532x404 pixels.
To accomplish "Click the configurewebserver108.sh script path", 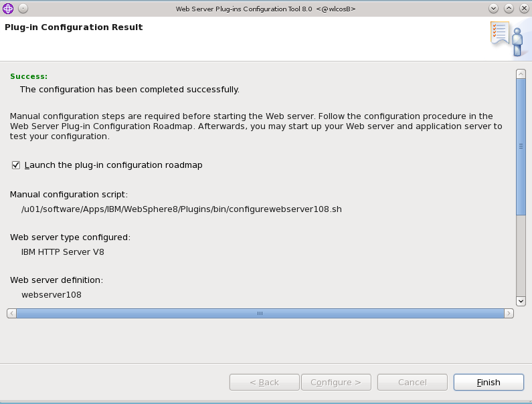I will [x=181, y=209].
